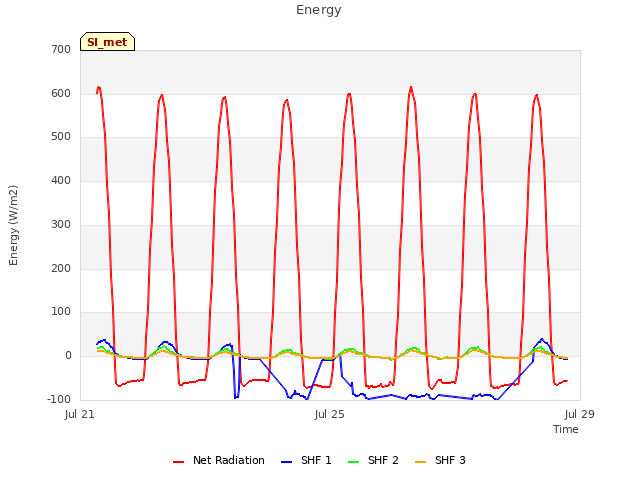The height and width of the screenshot is (480, 640).
Task: Click the green SHF 2 legend swatch
Action: pyautogui.click(x=353, y=462)
